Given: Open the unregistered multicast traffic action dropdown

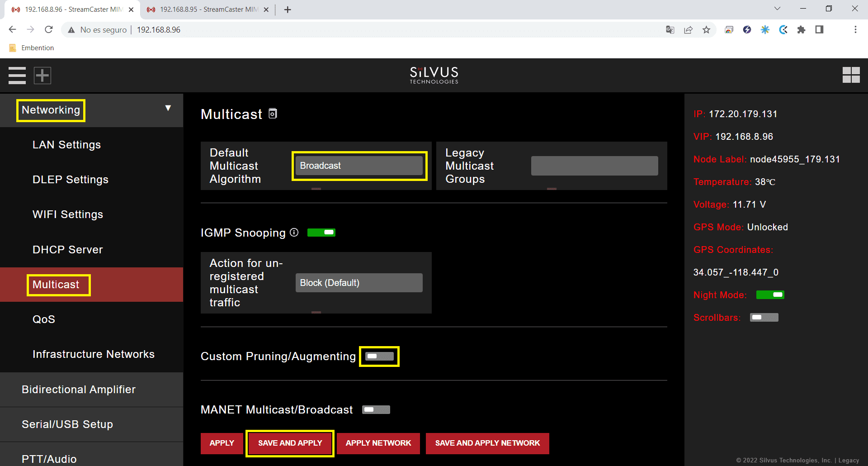Looking at the screenshot, I should (x=359, y=283).
